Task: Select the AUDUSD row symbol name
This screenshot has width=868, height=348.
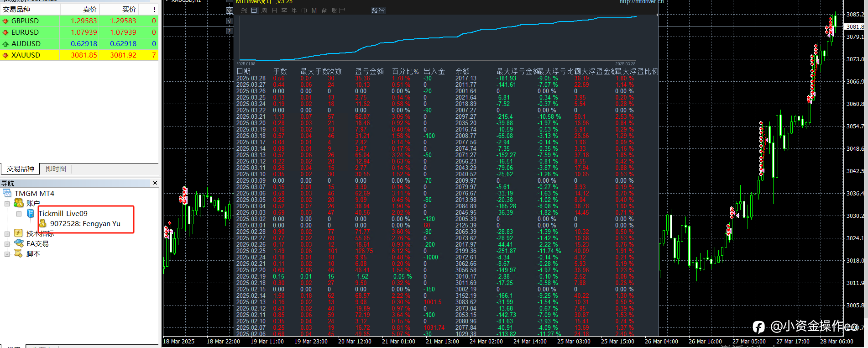Action: coord(26,44)
